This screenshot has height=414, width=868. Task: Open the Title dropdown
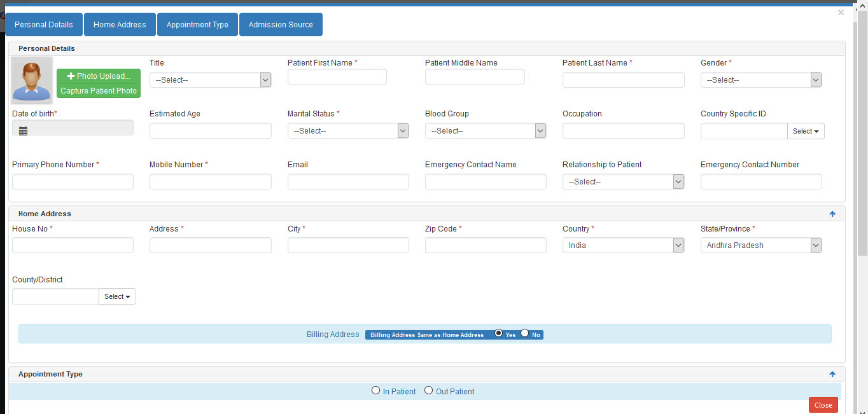coord(211,80)
